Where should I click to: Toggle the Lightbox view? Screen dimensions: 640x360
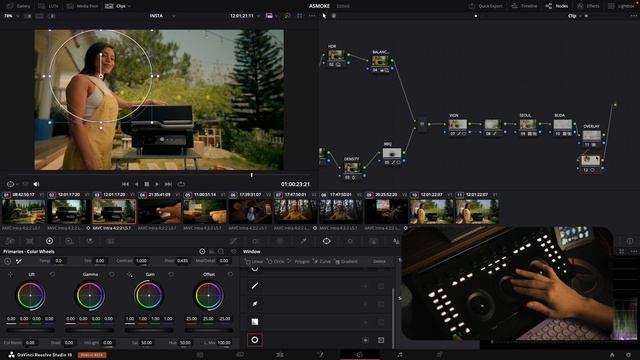(x=621, y=6)
